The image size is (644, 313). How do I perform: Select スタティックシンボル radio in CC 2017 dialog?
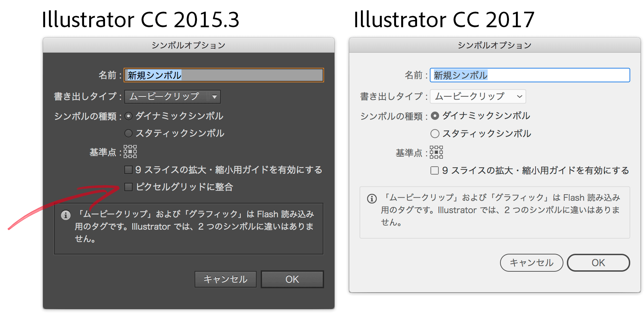click(x=435, y=134)
